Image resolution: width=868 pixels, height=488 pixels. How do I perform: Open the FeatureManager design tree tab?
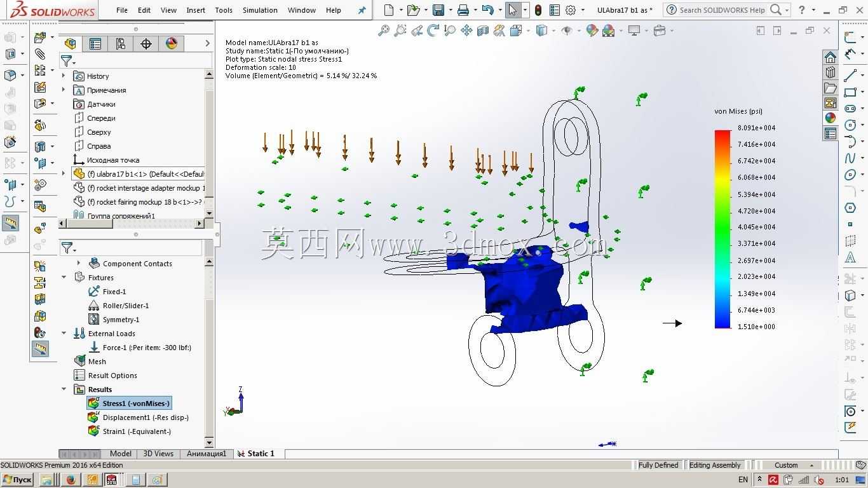71,43
